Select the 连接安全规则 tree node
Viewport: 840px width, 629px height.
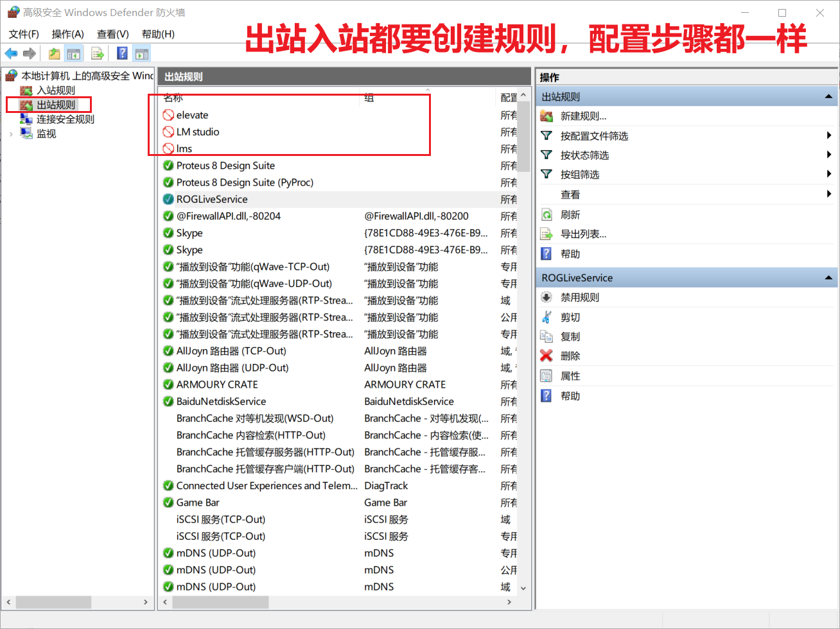65,119
